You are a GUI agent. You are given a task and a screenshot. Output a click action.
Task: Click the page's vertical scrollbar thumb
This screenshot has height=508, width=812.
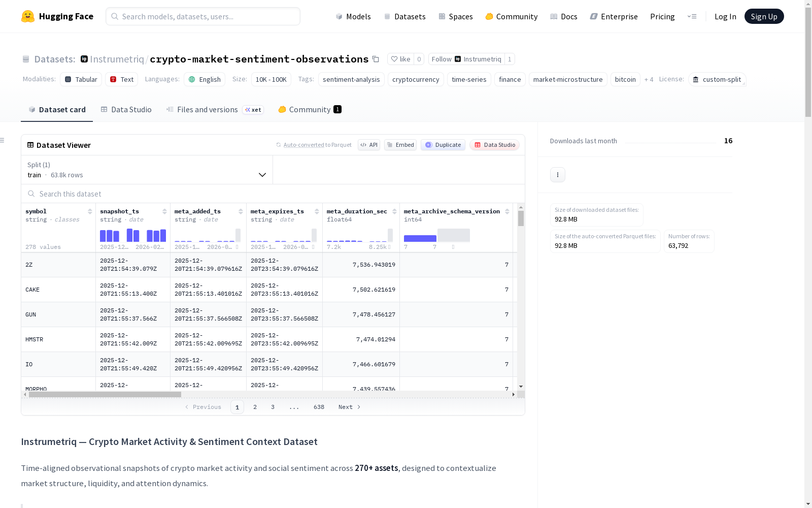(808, 62)
